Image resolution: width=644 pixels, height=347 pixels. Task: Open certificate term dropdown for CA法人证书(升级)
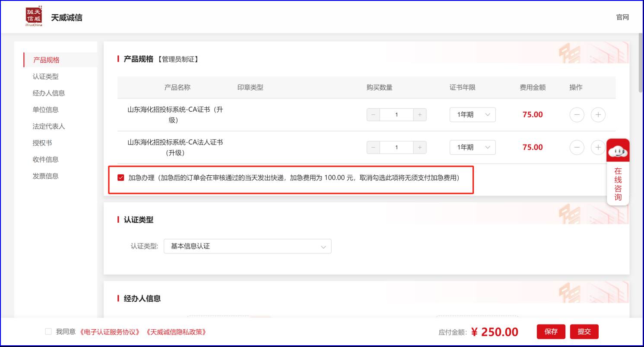coord(472,148)
